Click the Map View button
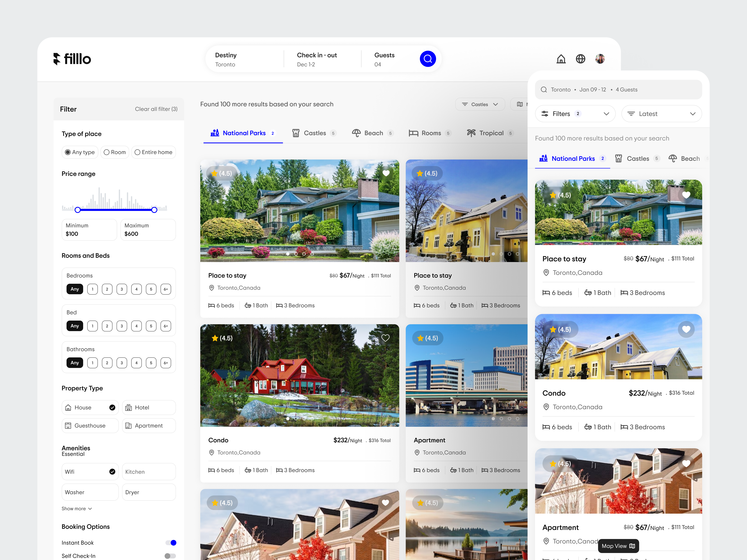This screenshot has height=560, width=747. tap(618, 546)
